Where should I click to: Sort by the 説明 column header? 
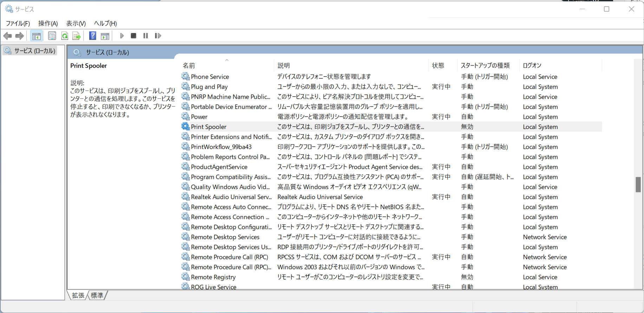[x=284, y=66]
